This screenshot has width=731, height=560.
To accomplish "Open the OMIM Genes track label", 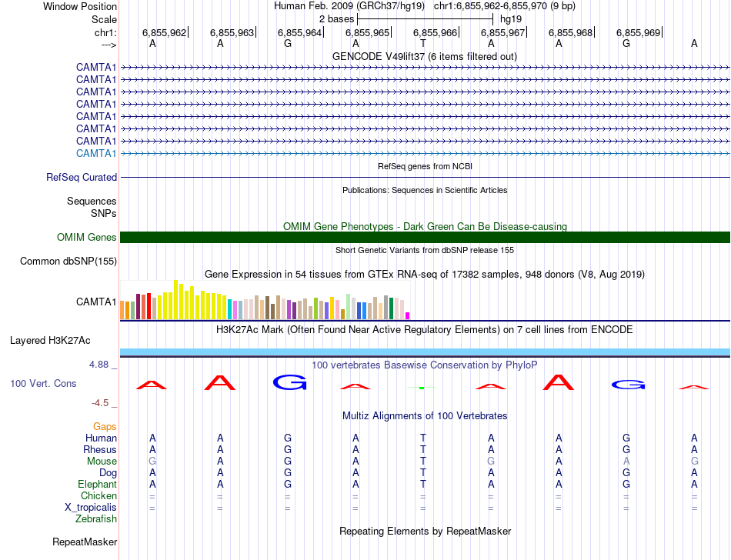I will [x=86, y=238].
